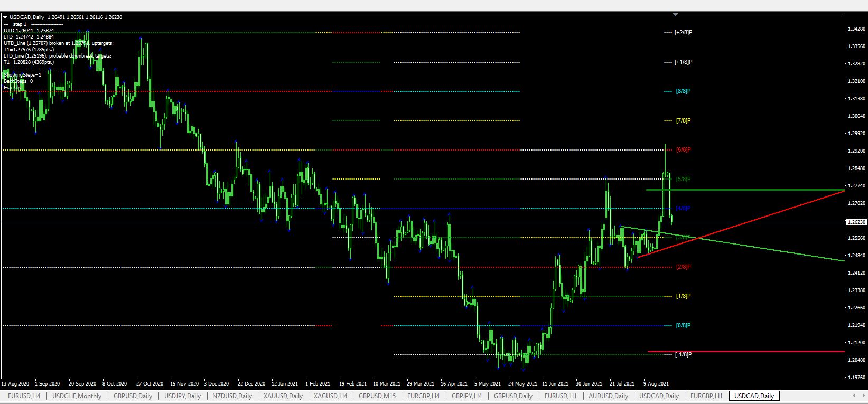Click the 29 Mar 2021 date label
This screenshot has height=404, width=868.
[421, 384]
